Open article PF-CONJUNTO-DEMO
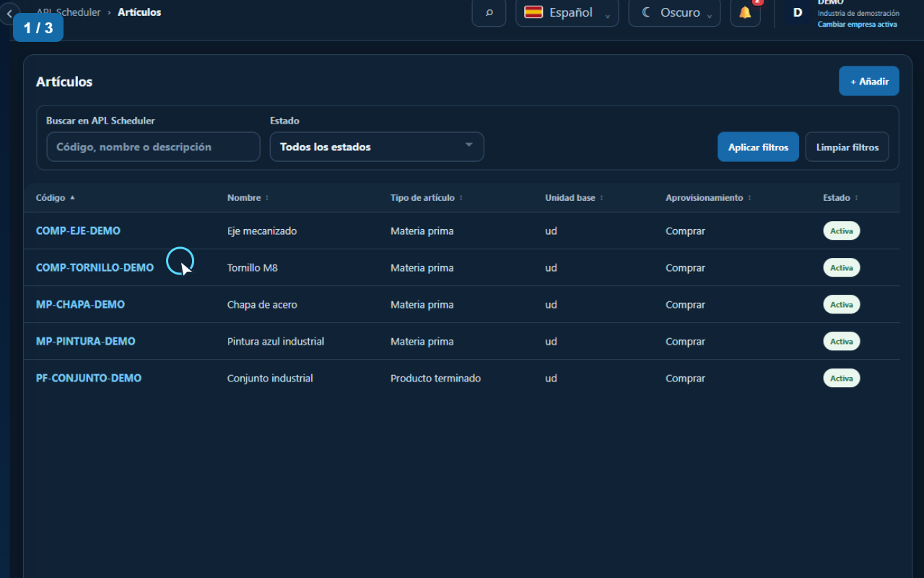This screenshot has width=924, height=578. tap(89, 379)
